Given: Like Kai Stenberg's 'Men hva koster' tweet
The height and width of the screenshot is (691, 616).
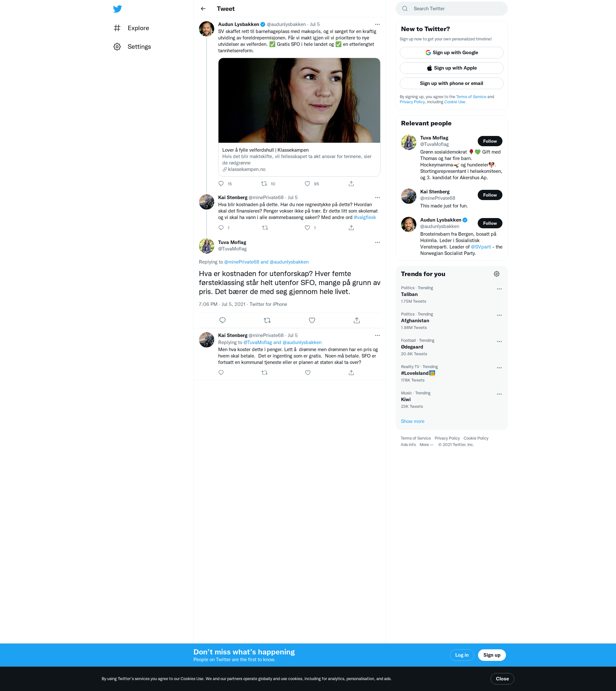Looking at the screenshot, I should pyautogui.click(x=308, y=373).
